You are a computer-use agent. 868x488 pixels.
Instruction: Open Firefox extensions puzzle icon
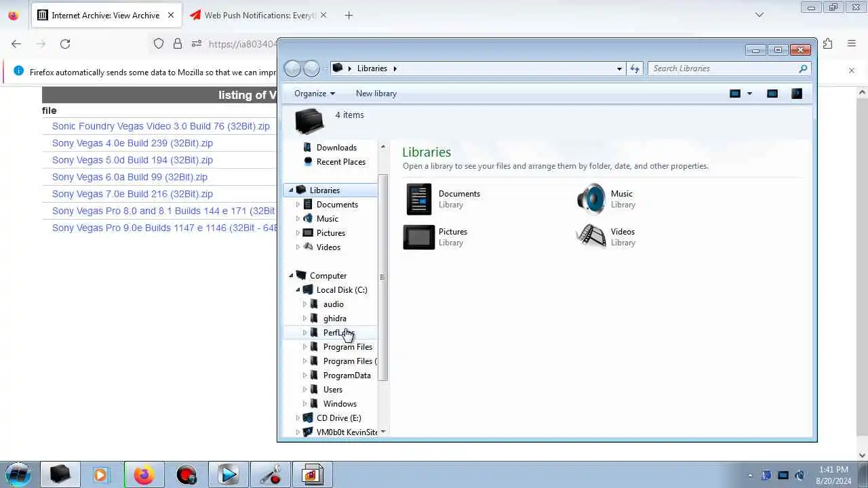pos(828,44)
